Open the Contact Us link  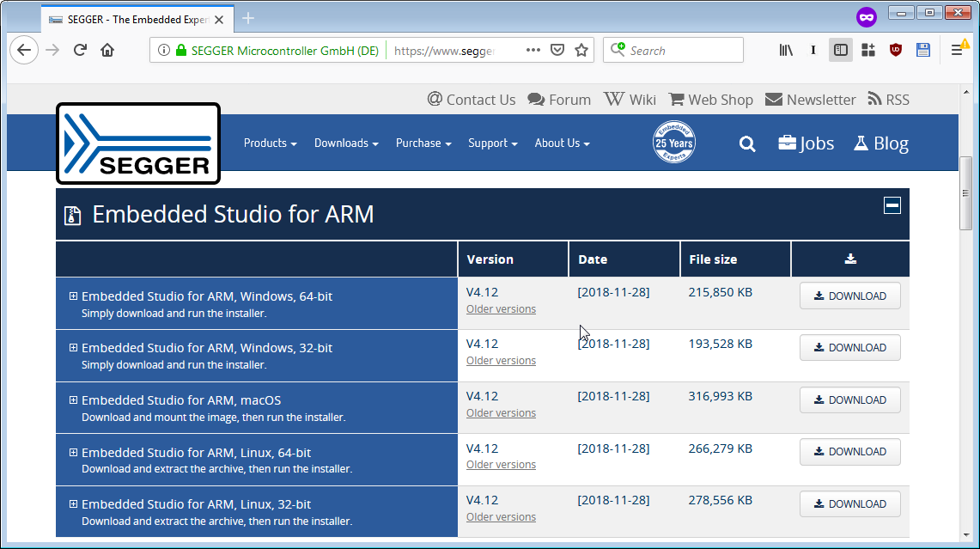click(472, 100)
